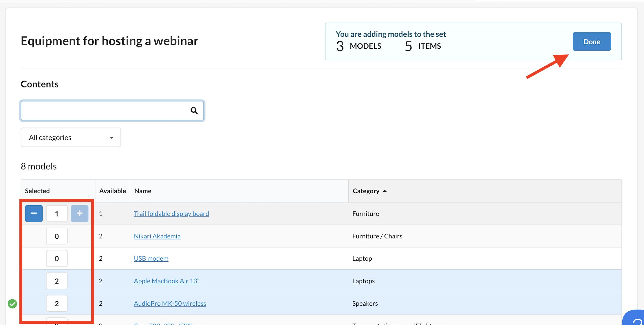Viewport: 644px width, 325px height.
Task: Open the USB modem link
Action: tap(151, 258)
